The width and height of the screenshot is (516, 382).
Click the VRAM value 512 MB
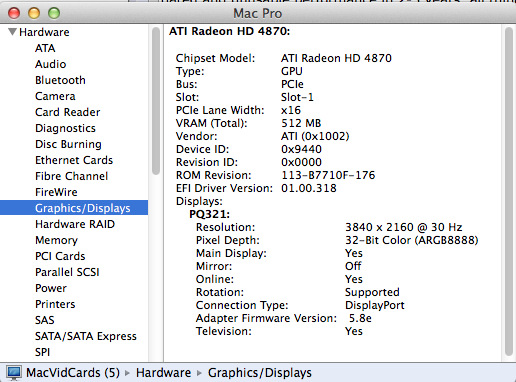click(301, 123)
